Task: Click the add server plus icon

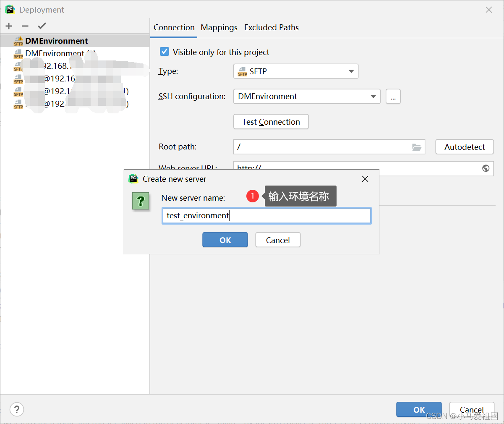Action: [x=9, y=26]
